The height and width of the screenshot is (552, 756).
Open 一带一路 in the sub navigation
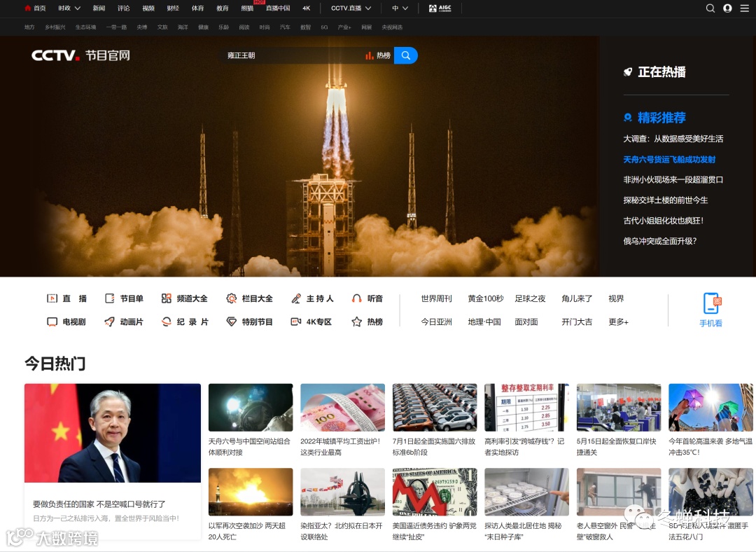point(116,27)
